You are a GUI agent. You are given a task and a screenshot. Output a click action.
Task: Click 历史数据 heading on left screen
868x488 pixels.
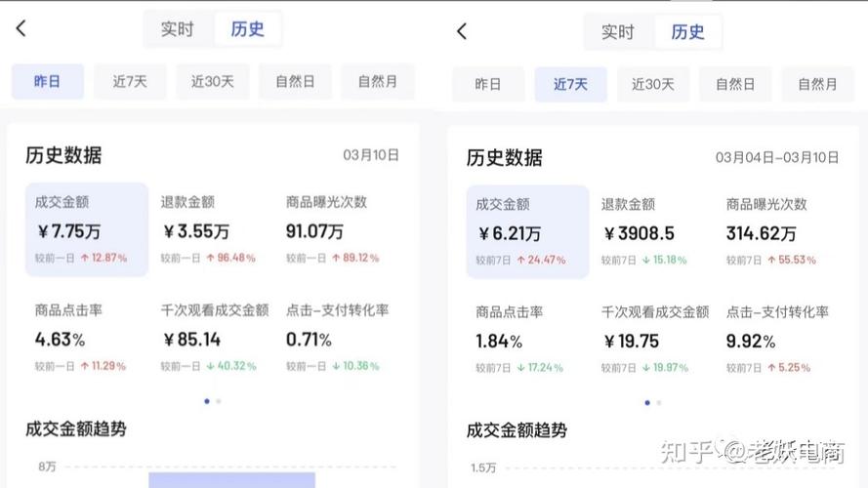pyautogui.click(x=63, y=155)
